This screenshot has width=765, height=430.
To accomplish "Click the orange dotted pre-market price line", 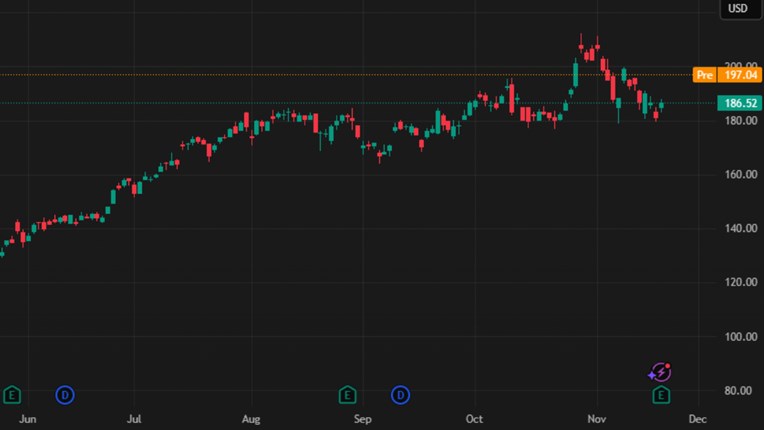I will click(300, 75).
